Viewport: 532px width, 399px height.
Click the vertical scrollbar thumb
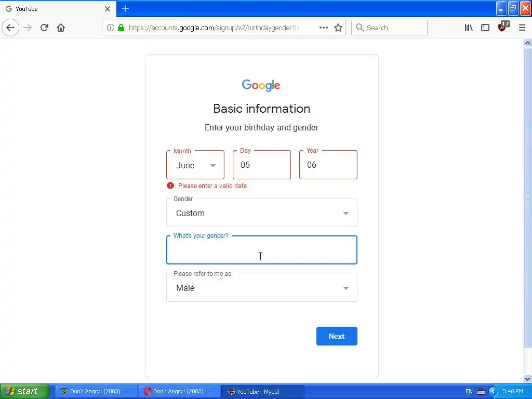click(527, 197)
